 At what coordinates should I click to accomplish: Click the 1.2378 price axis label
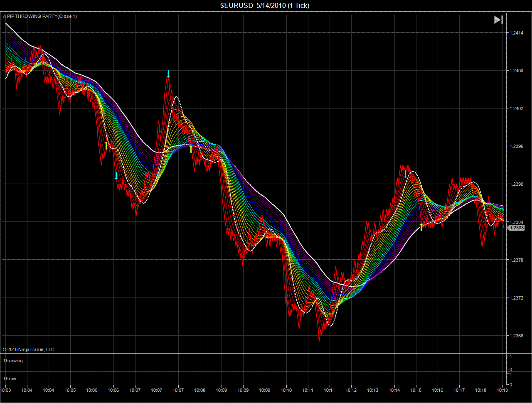click(517, 260)
